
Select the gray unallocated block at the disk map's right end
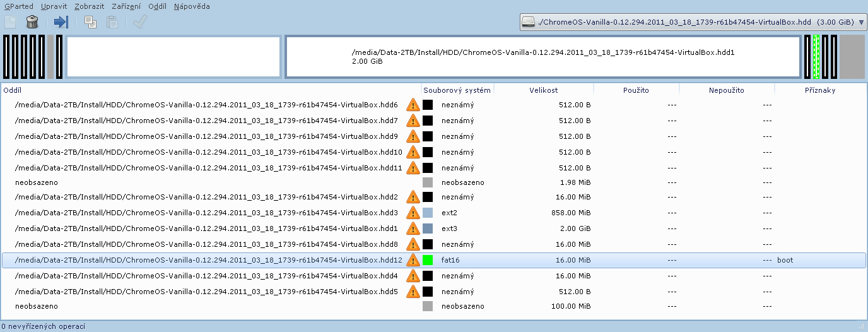[852, 57]
